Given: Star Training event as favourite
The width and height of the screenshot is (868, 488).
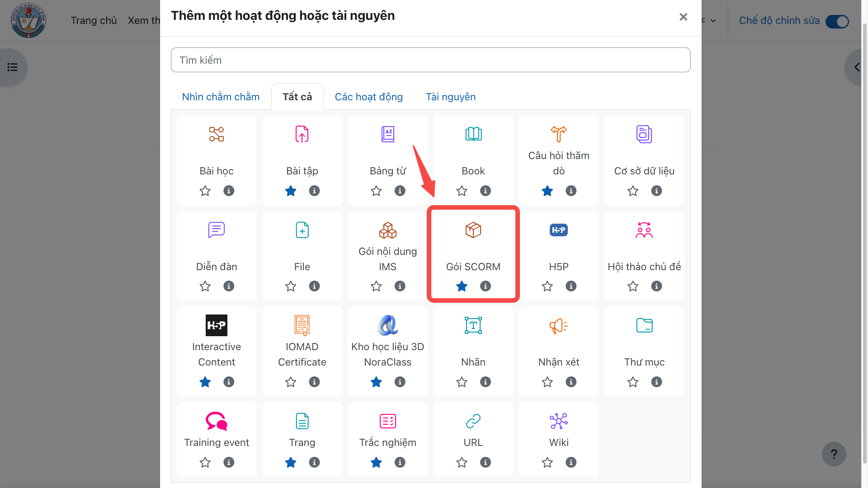Looking at the screenshot, I should click(205, 462).
